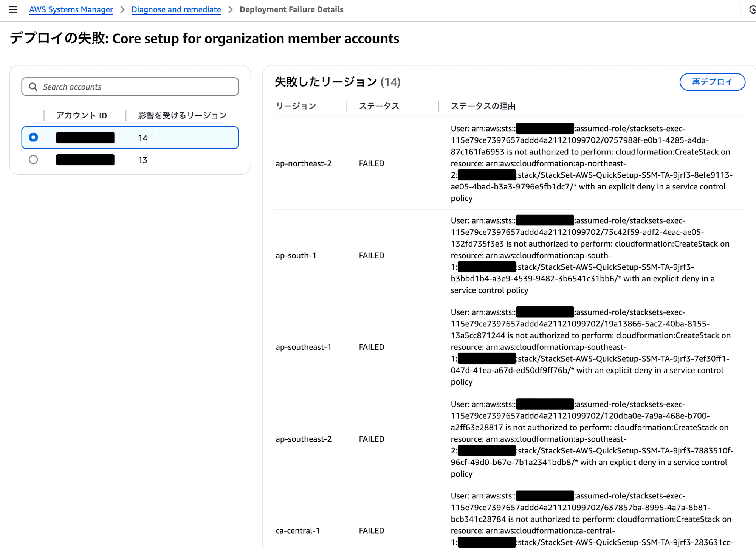
Task: Click the search icon in accounts panel
Action: (x=34, y=87)
